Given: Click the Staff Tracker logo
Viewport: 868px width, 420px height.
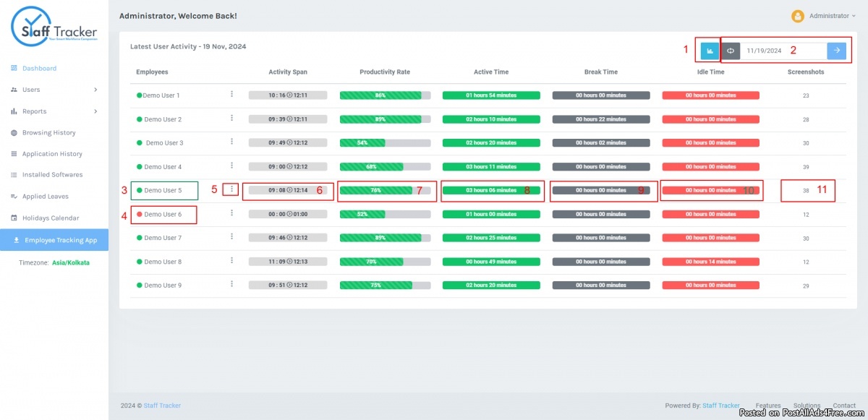Looking at the screenshot, I should pyautogui.click(x=54, y=28).
